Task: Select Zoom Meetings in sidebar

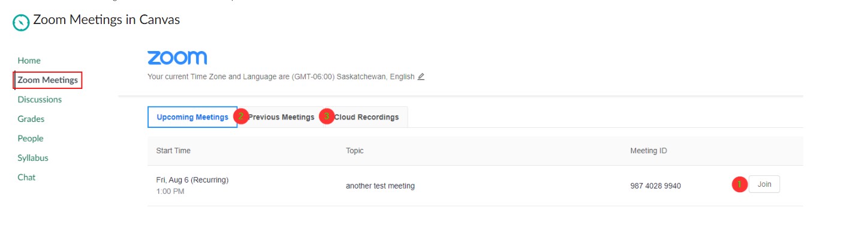Action: click(48, 80)
